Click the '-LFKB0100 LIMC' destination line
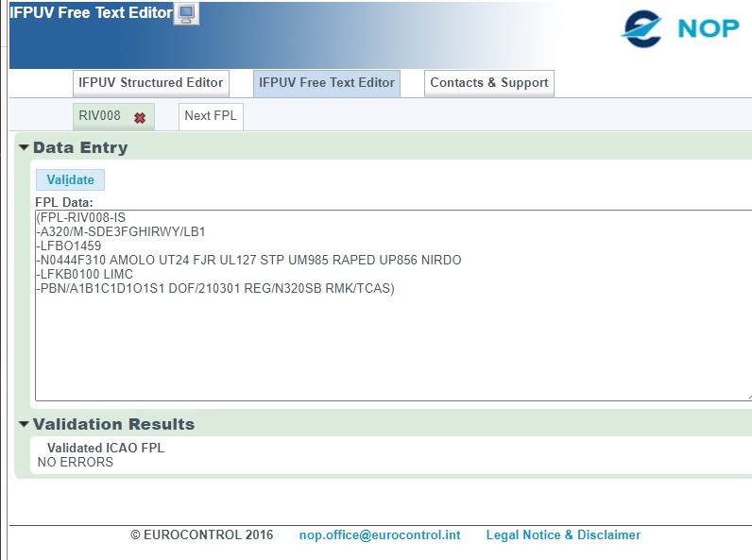752x560 pixels. (x=85, y=274)
